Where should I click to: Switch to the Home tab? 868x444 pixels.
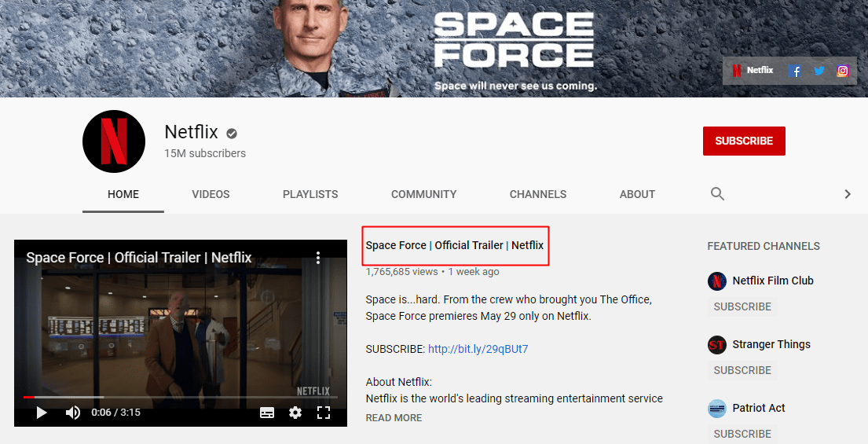coord(123,194)
